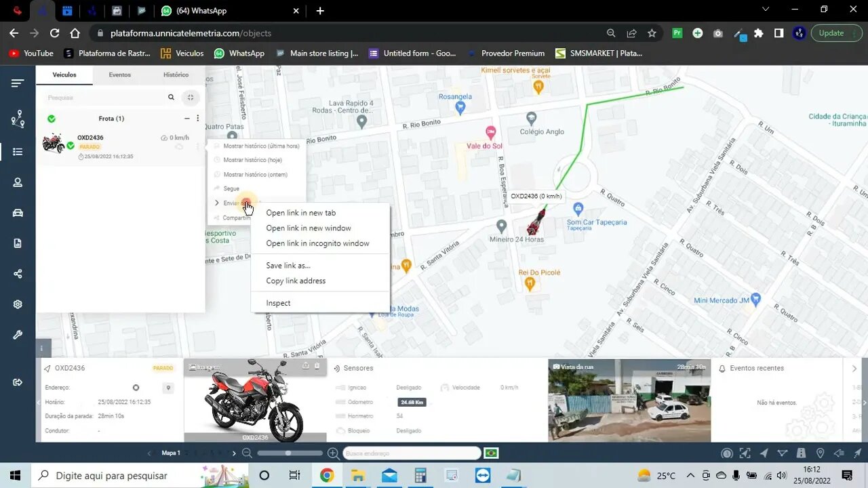Bookmark this page with the star icon
Image resolution: width=868 pixels, height=488 pixels.
pos(652,33)
